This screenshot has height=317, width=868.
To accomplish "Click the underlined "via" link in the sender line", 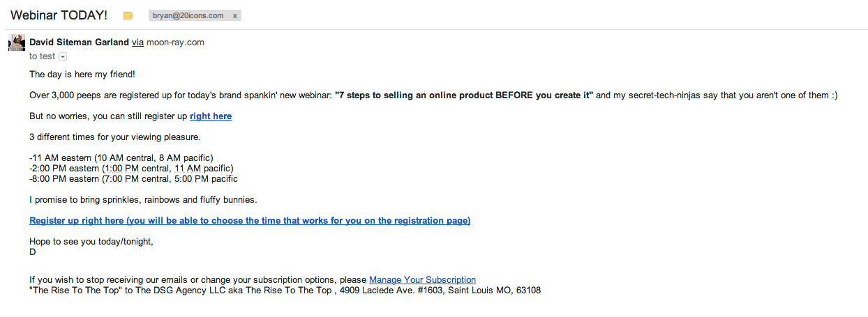I will coord(137,42).
